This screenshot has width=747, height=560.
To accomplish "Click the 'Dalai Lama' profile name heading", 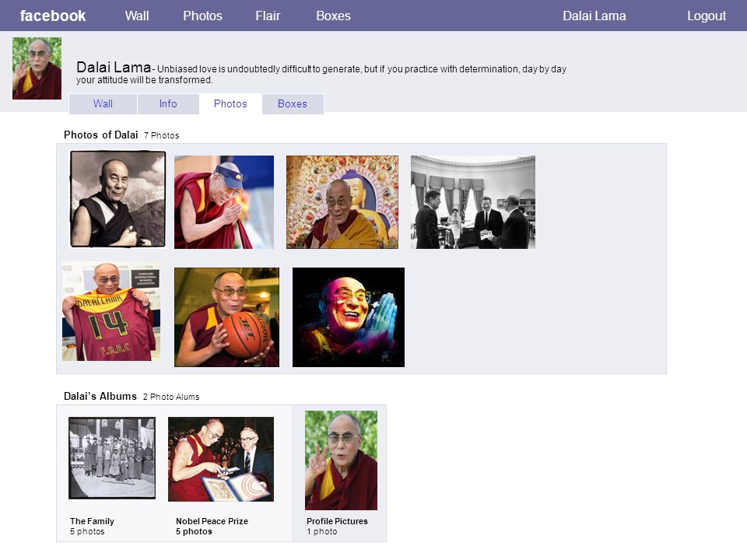I will pyautogui.click(x=114, y=67).
